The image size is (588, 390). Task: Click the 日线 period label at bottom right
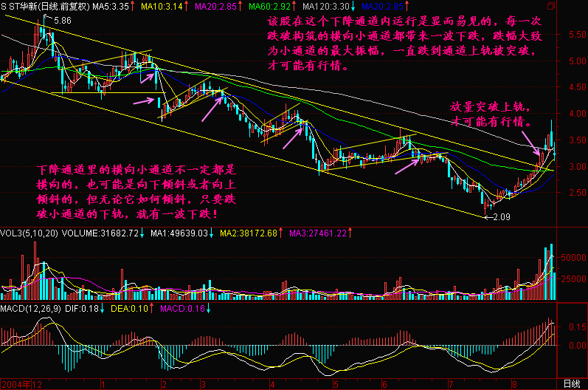pyautogui.click(x=571, y=384)
